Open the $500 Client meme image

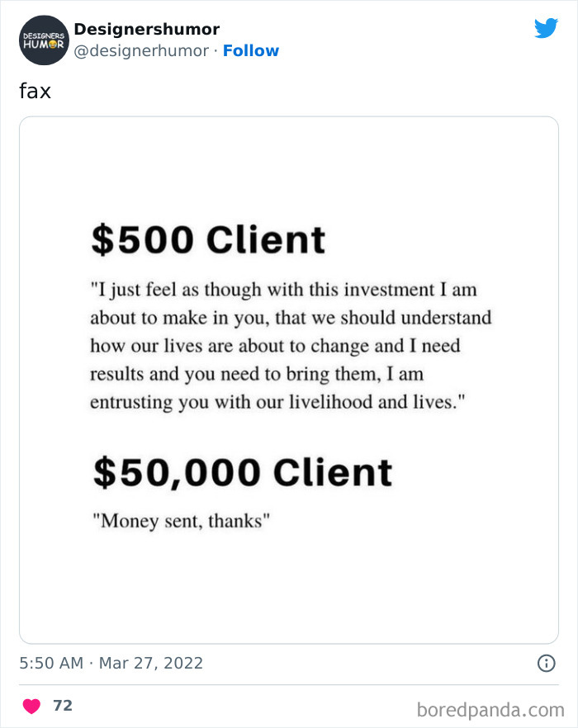[x=288, y=381]
